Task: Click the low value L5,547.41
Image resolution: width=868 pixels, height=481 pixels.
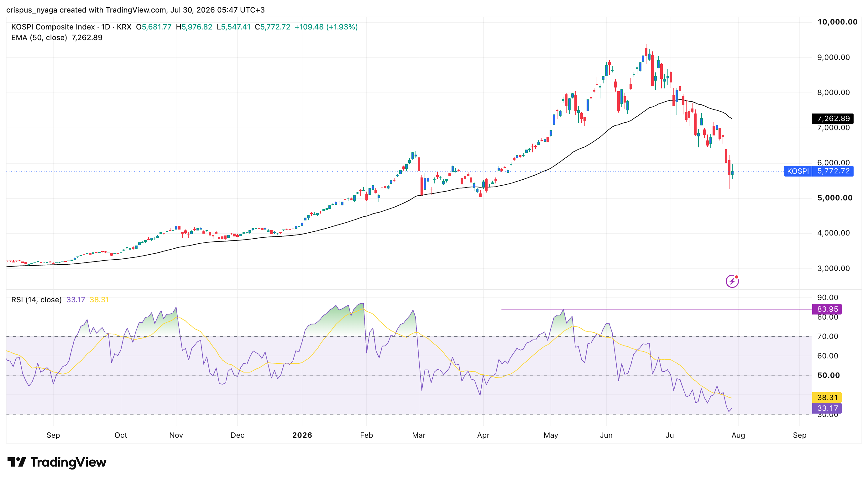Action: point(233,27)
